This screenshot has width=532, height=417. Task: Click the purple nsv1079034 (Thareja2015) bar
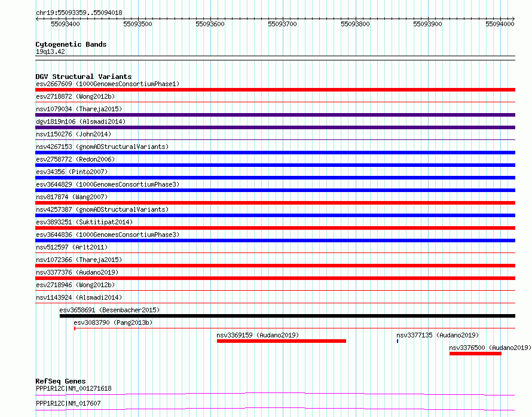[x=275, y=115]
